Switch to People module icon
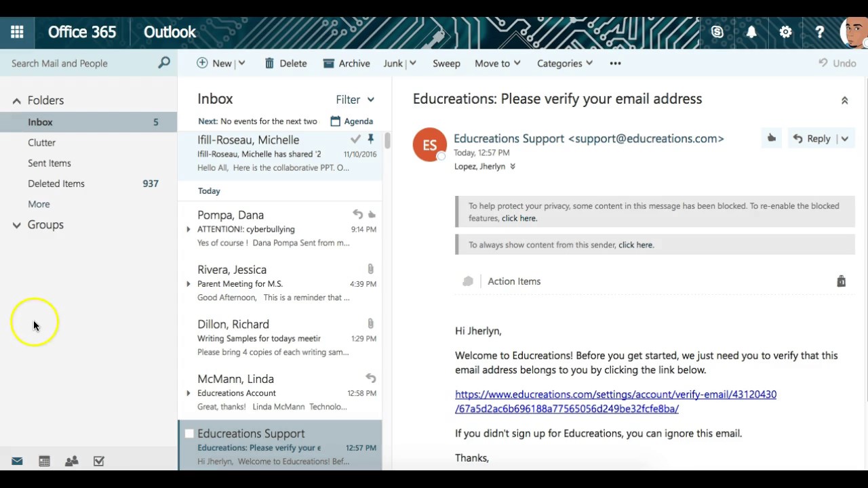The width and height of the screenshot is (868, 488). point(71,461)
